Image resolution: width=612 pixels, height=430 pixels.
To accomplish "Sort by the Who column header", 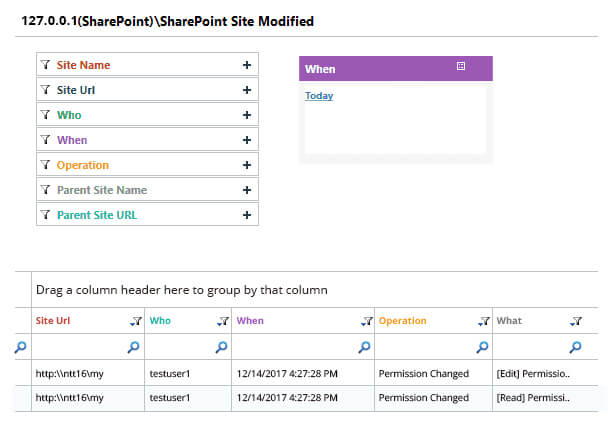I will (160, 321).
